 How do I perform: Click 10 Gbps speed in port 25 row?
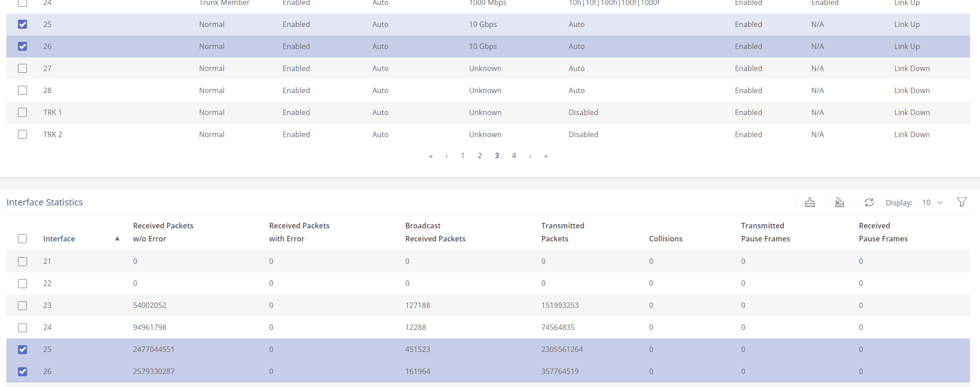point(483,24)
